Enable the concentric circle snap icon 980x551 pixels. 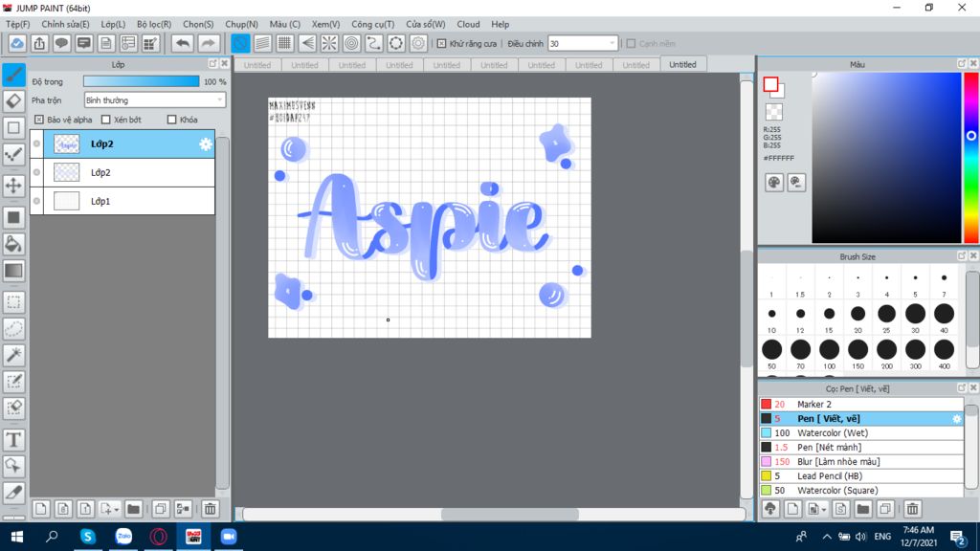pyautogui.click(x=352, y=43)
